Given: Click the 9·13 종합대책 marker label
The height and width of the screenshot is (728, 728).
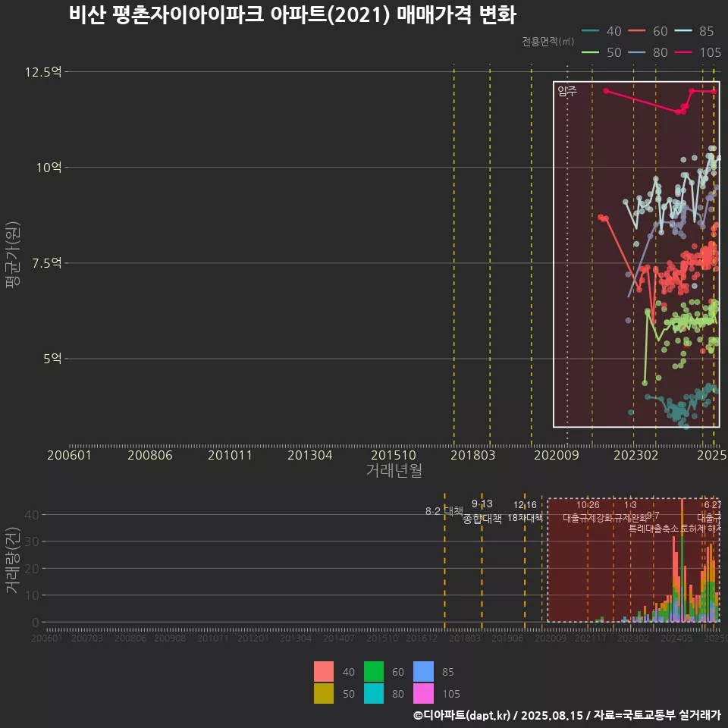Looking at the screenshot, I should click(x=482, y=511).
